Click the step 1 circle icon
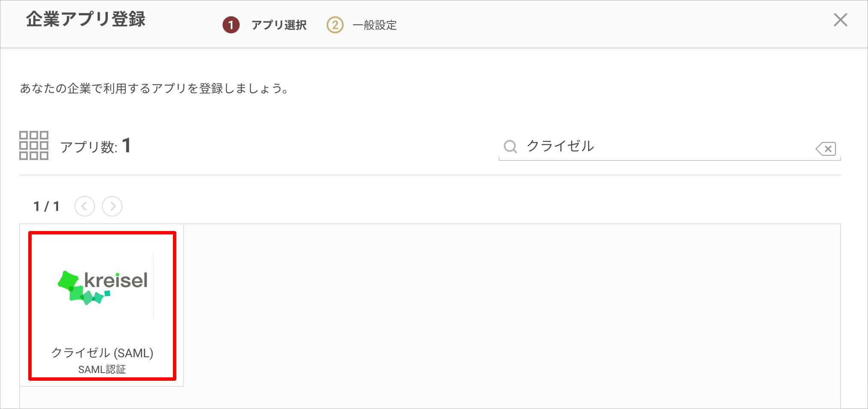The image size is (868, 409). click(231, 25)
